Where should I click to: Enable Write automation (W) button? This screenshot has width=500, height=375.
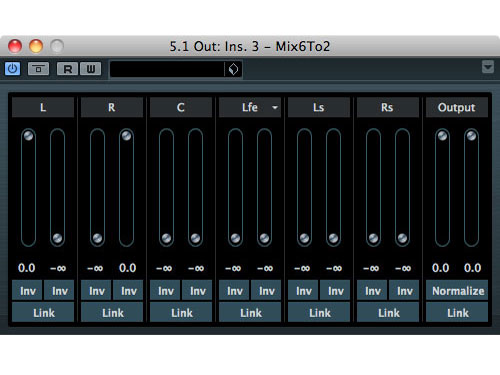click(x=90, y=69)
